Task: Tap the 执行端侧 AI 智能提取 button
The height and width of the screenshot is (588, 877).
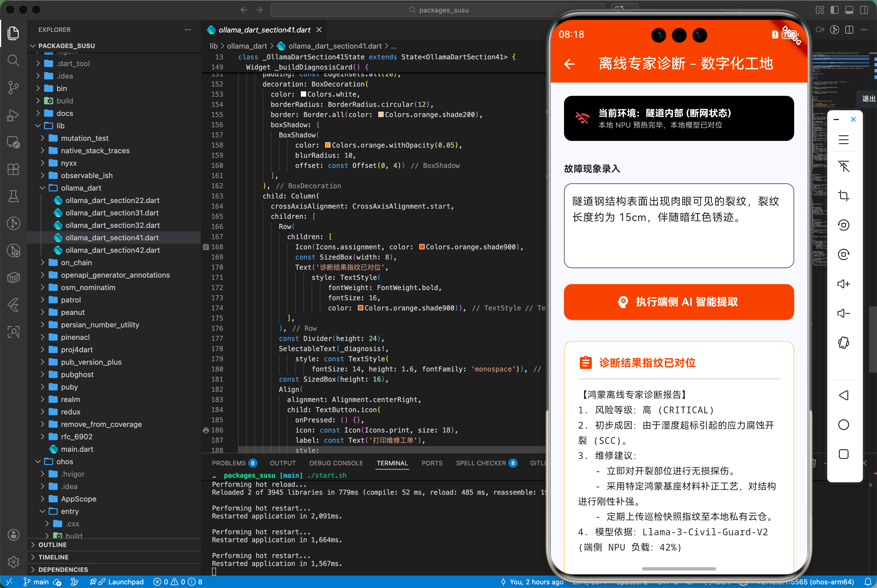Action: pos(679,302)
